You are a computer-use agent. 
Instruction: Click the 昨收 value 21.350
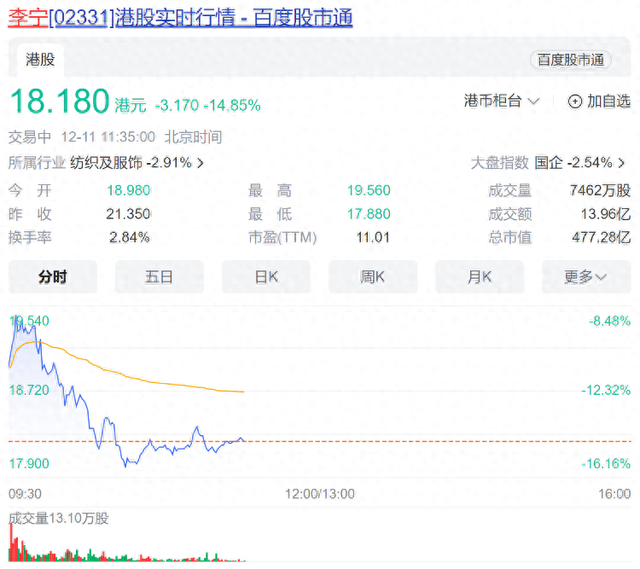click(128, 214)
